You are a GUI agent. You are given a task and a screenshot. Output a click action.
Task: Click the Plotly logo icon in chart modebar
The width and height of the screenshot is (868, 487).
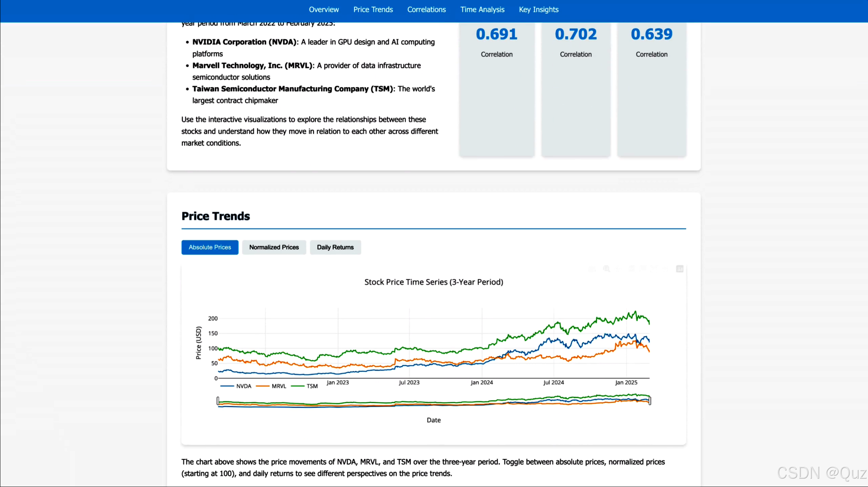coord(680,269)
